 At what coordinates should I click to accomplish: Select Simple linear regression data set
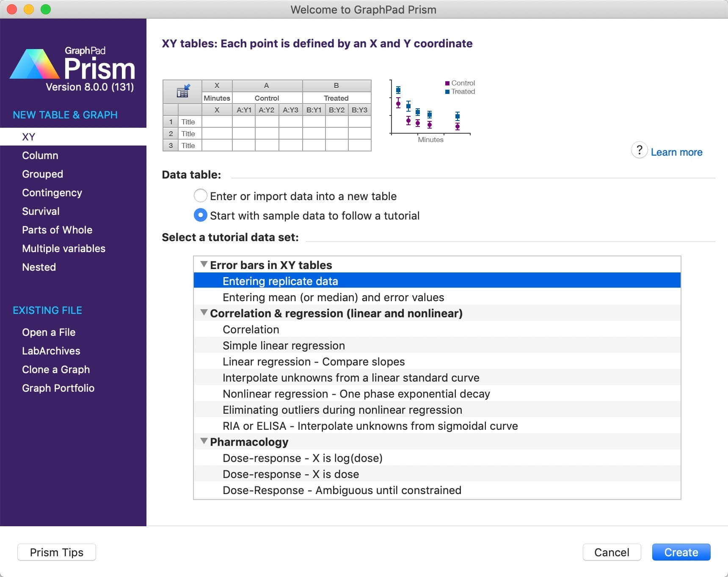[x=437, y=345]
